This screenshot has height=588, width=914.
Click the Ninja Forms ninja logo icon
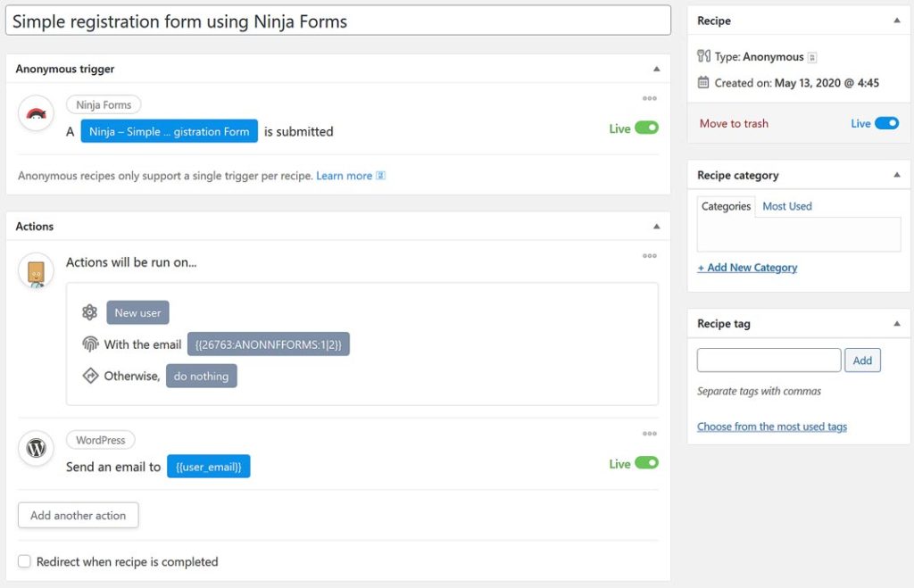(35, 113)
